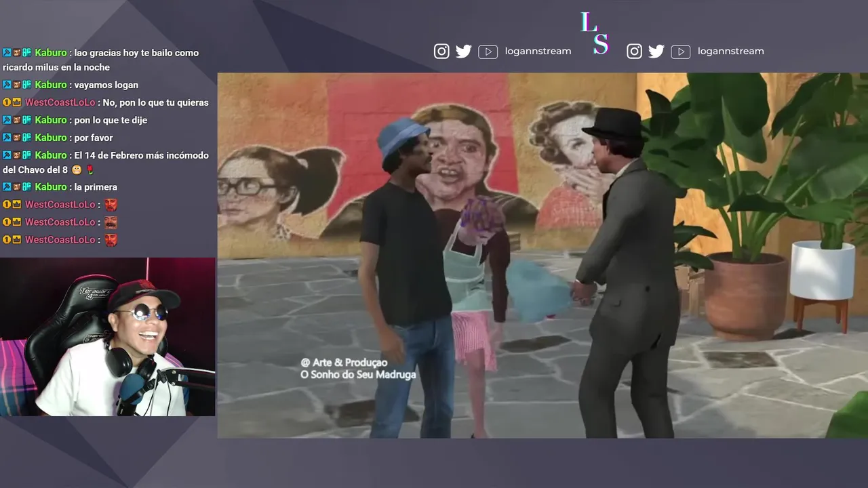This screenshot has height=488, width=868.
Task: Click username Kaburo on the 'vayamos logan' message
Action: [x=51, y=85]
